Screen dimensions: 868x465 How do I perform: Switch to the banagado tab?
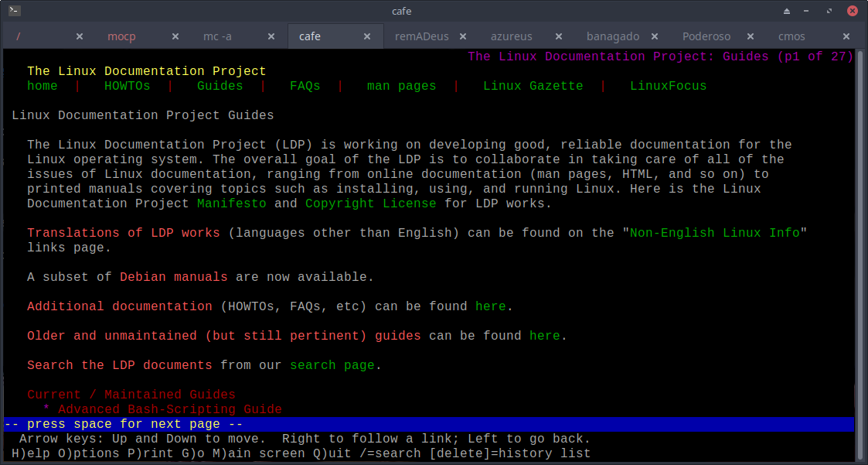pyautogui.click(x=623, y=36)
